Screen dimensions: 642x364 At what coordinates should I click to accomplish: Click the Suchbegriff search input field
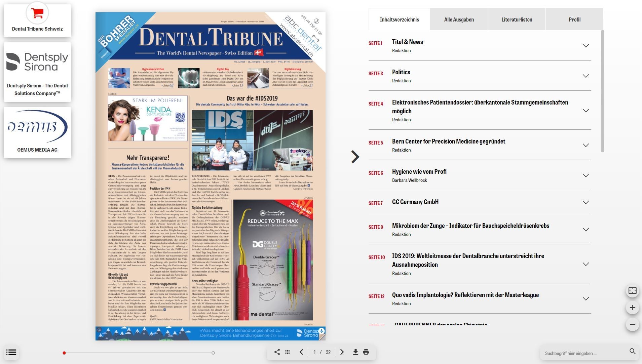584,353
